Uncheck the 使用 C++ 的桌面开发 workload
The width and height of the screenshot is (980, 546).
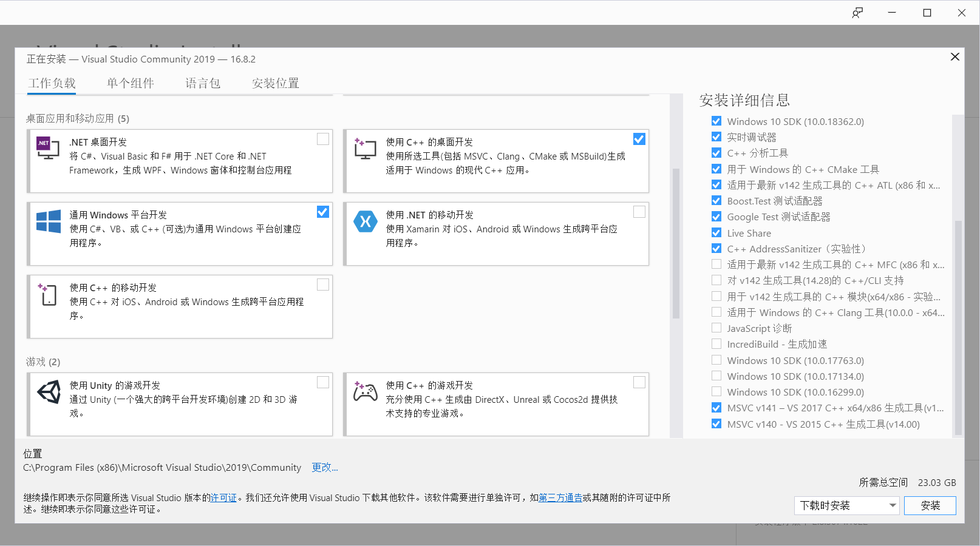[639, 139]
